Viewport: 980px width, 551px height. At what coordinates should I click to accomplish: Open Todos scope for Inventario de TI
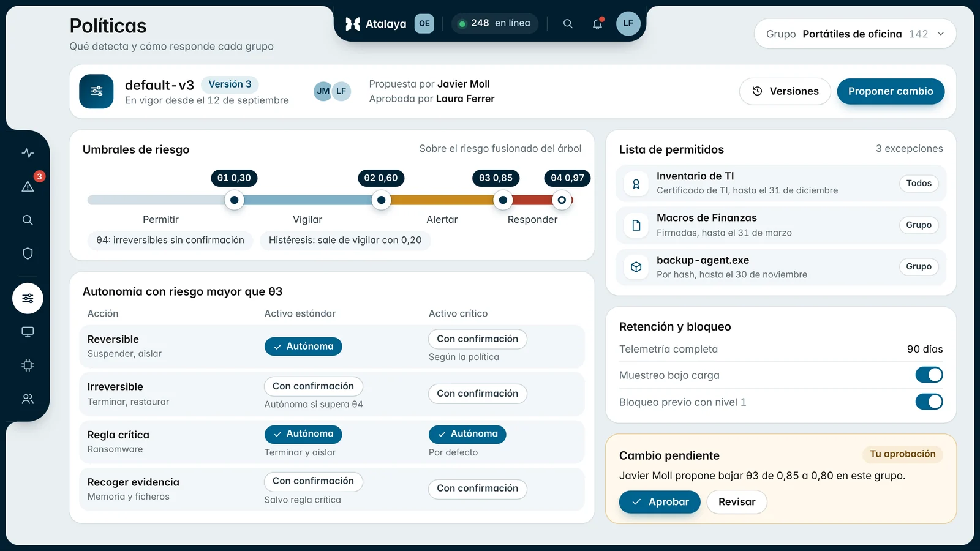tap(919, 183)
